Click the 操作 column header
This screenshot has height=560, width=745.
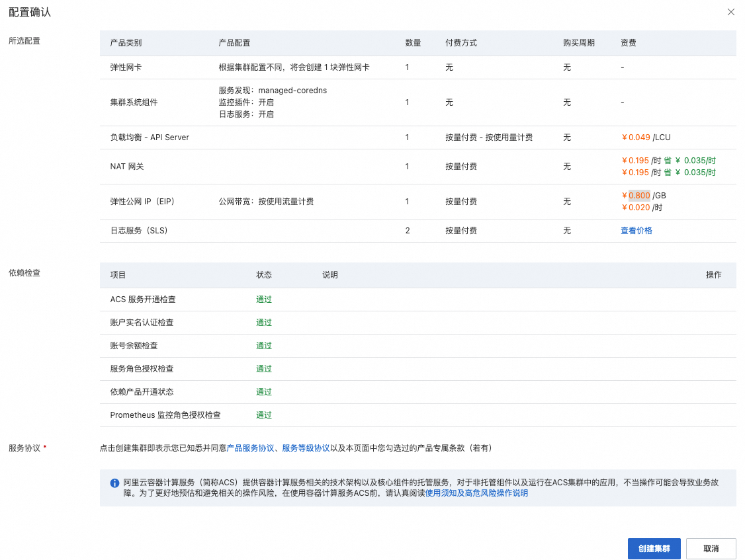coord(714,275)
